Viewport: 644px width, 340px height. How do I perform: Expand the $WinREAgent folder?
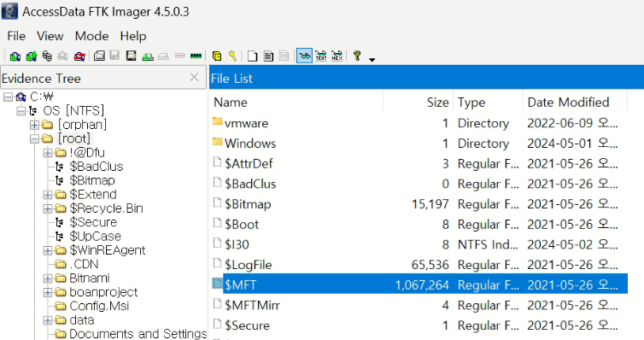pos(48,250)
